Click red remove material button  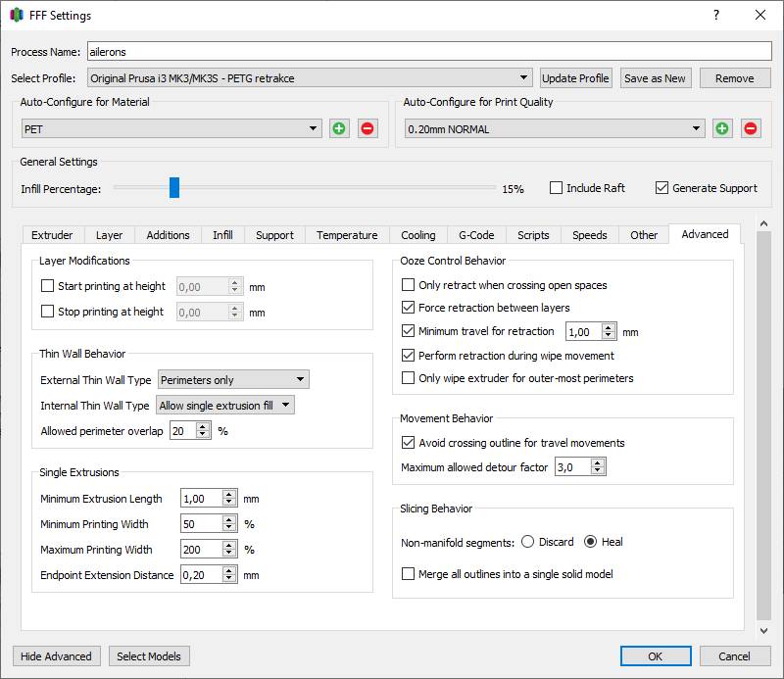click(x=367, y=128)
